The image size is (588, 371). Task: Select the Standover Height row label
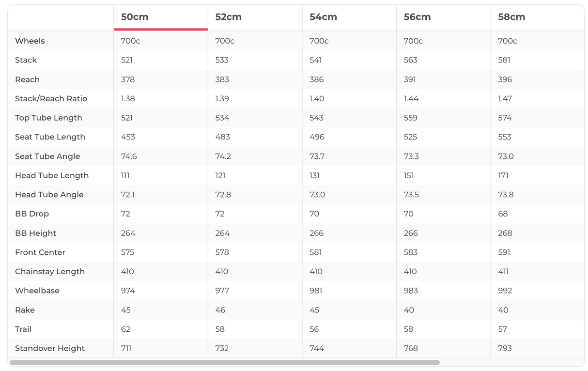coord(50,349)
